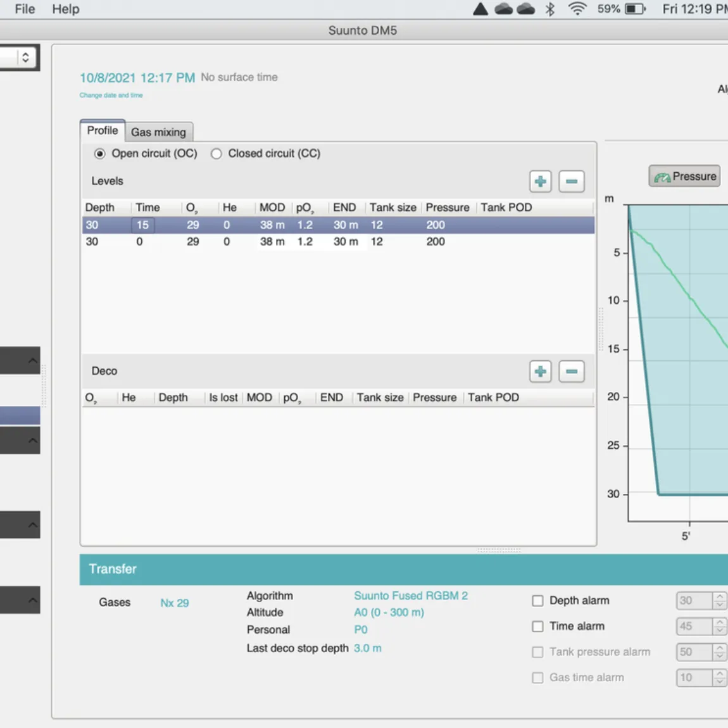This screenshot has width=728, height=728.
Task: Switch to the Gas mixing tab
Action: pos(158,132)
